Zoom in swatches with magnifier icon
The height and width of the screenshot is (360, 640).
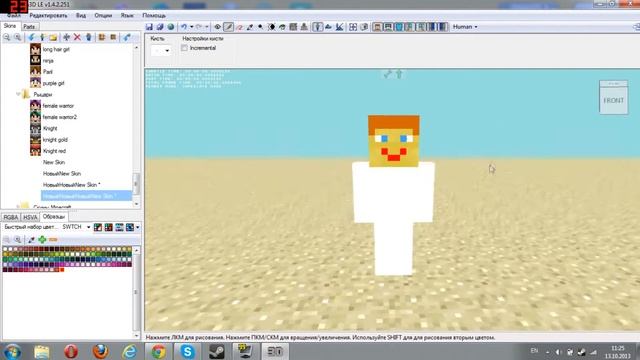[18, 240]
